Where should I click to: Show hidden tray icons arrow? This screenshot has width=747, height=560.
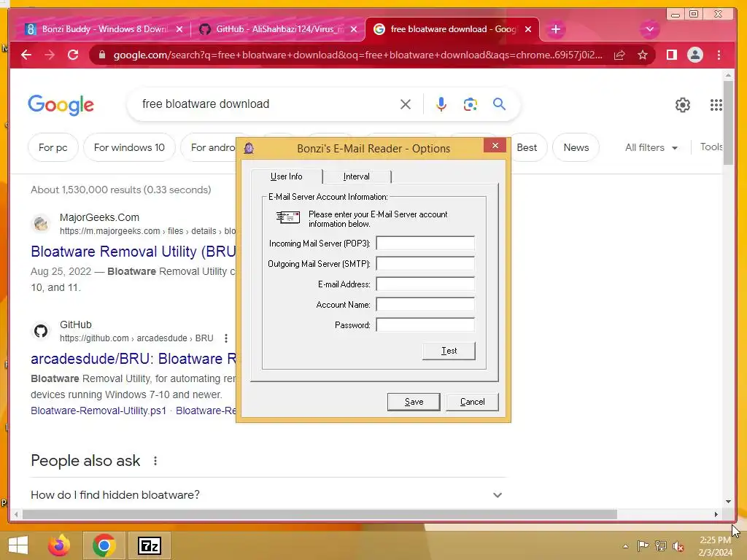[x=625, y=546]
